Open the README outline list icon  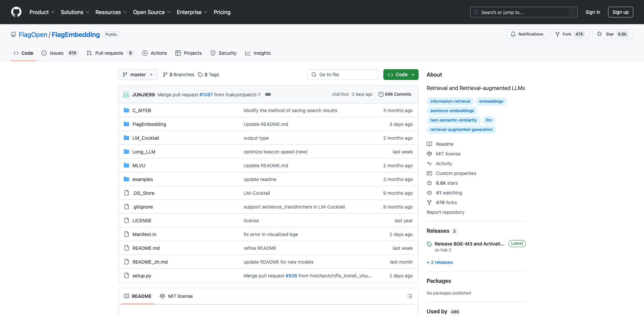point(410,296)
